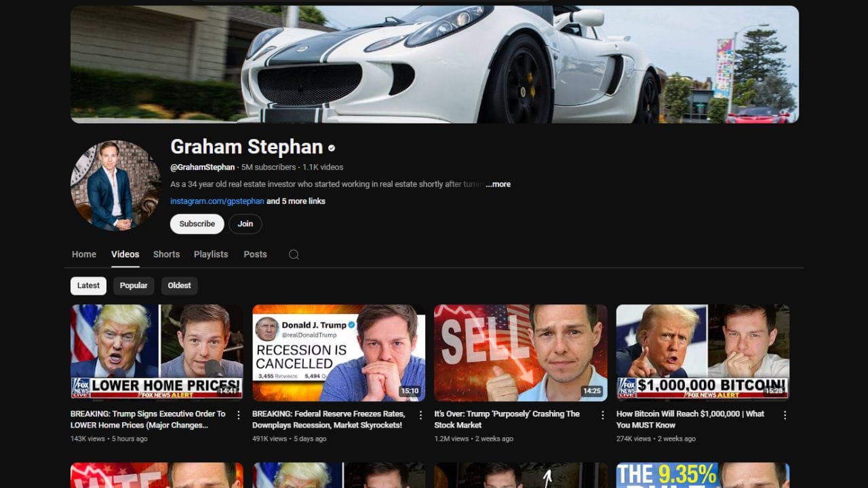The image size is (868, 488).
Task: Sort videos by Popular chip
Action: coord(134,285)
